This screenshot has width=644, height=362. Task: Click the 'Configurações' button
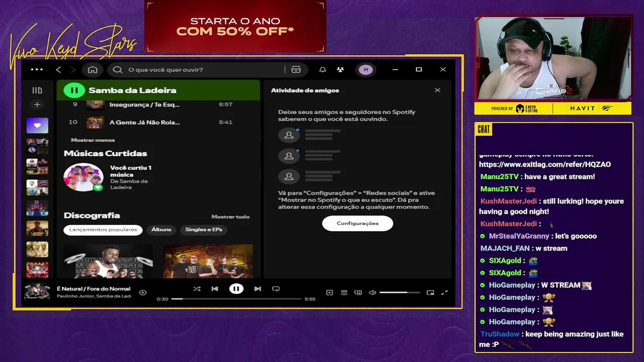coord(358,223)
